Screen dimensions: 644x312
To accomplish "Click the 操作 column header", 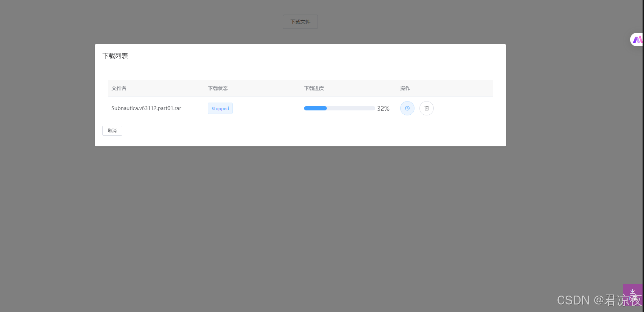I will [405, 88].
